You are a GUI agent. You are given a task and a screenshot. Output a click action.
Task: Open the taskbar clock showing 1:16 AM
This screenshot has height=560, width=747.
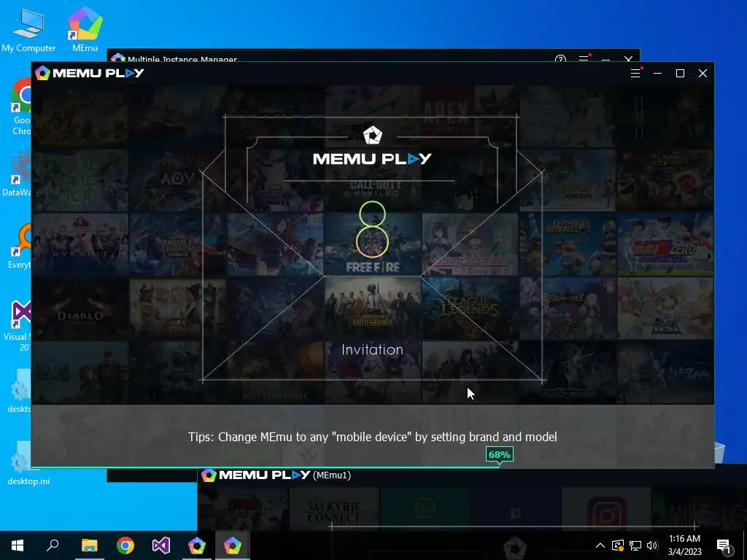684,545
